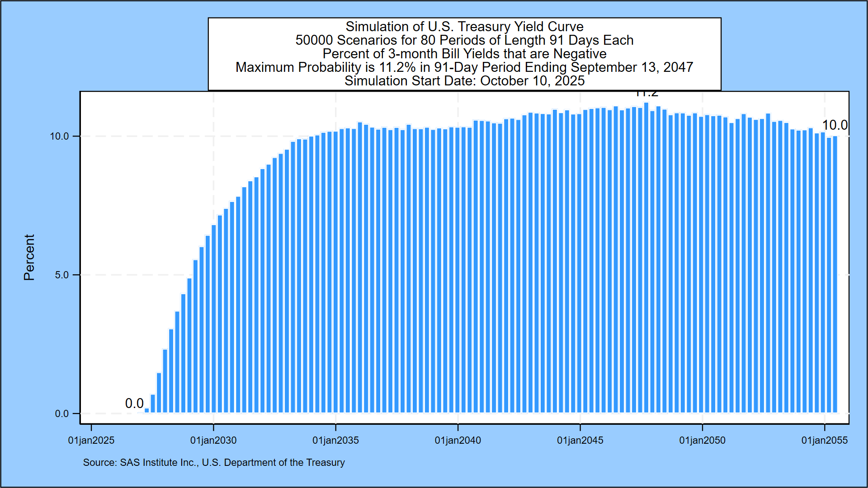
Task: Click the chart title 'Simulation of U.S. Treasury Yield Curve'
Action: (x=464, y=27)
